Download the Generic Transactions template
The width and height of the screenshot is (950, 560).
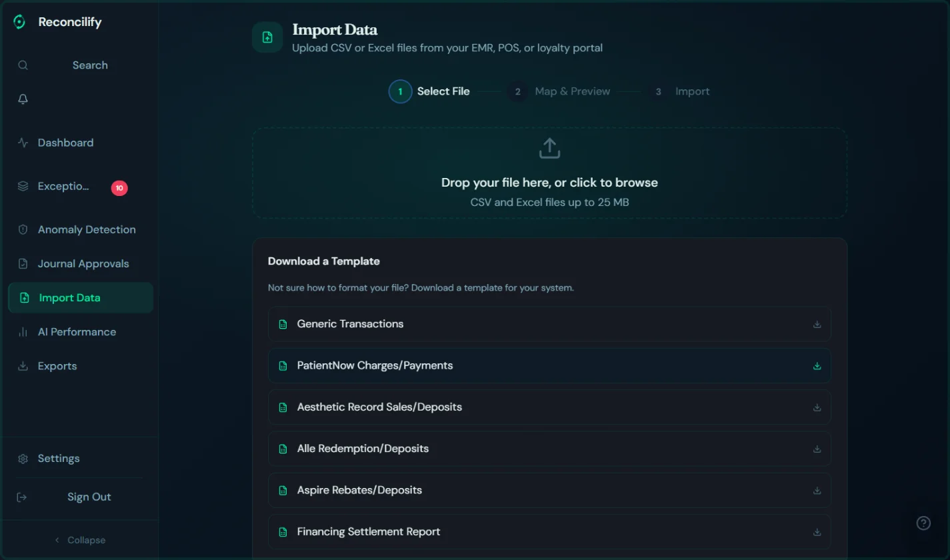click(817, 324)
